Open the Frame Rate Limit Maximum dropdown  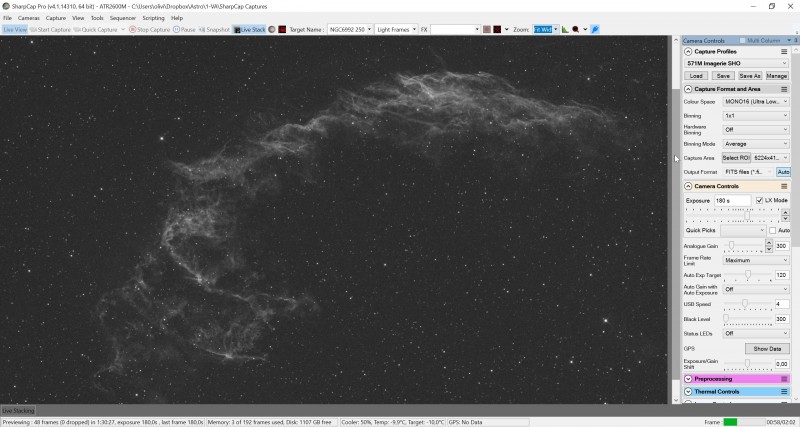pos(756,260)
